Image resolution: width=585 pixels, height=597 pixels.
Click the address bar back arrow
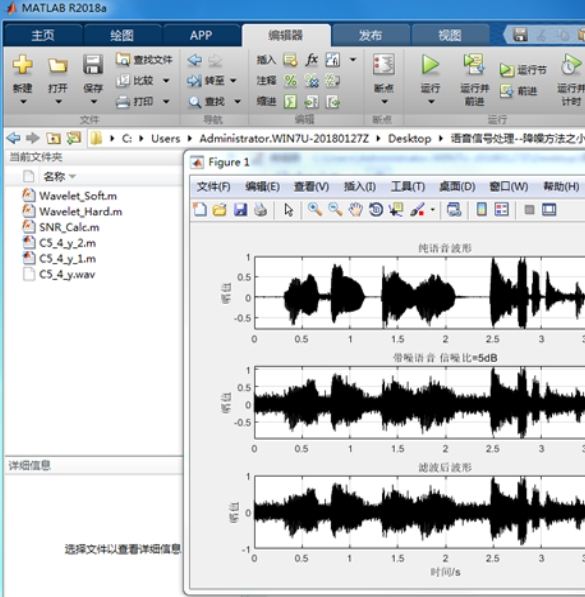point(13,138)
